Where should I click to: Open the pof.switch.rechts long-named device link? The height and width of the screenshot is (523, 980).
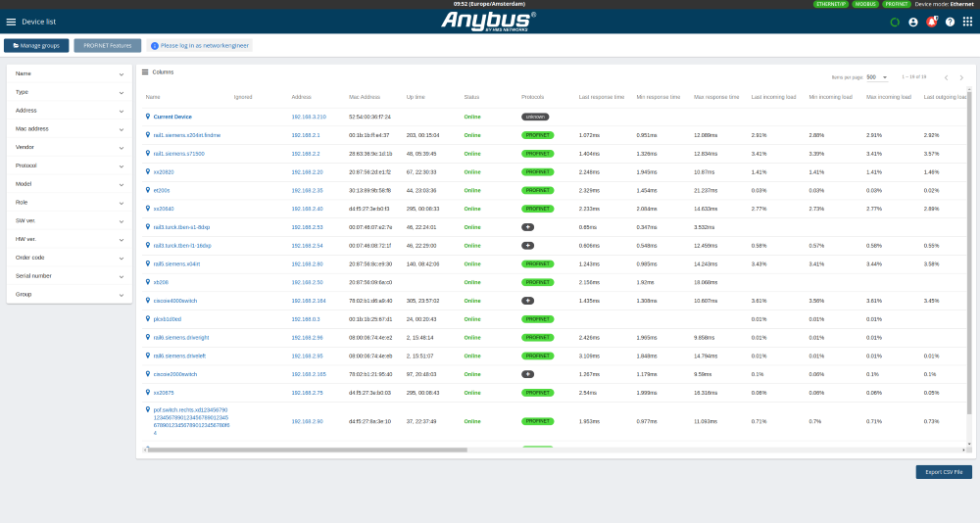[x=191, y=421]
